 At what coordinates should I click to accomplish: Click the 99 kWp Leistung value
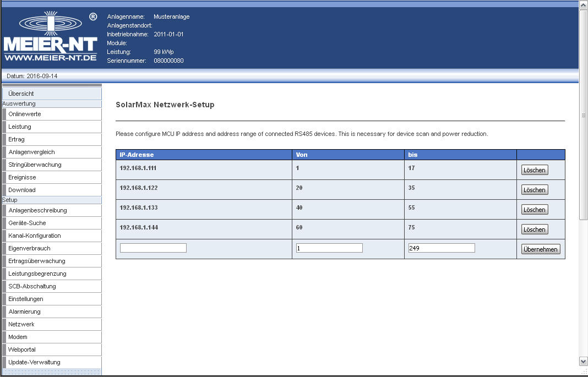(x=164, y=52)
